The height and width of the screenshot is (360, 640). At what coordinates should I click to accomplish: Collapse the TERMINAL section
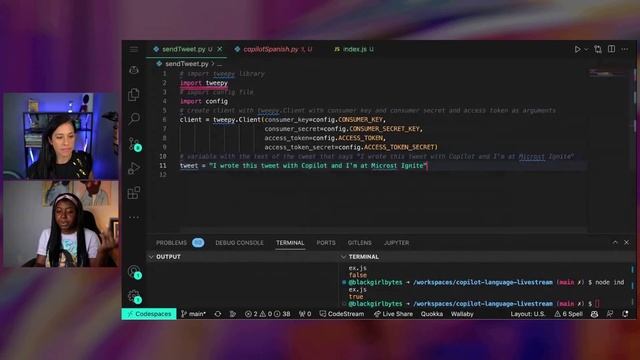[x=343, y=257]
